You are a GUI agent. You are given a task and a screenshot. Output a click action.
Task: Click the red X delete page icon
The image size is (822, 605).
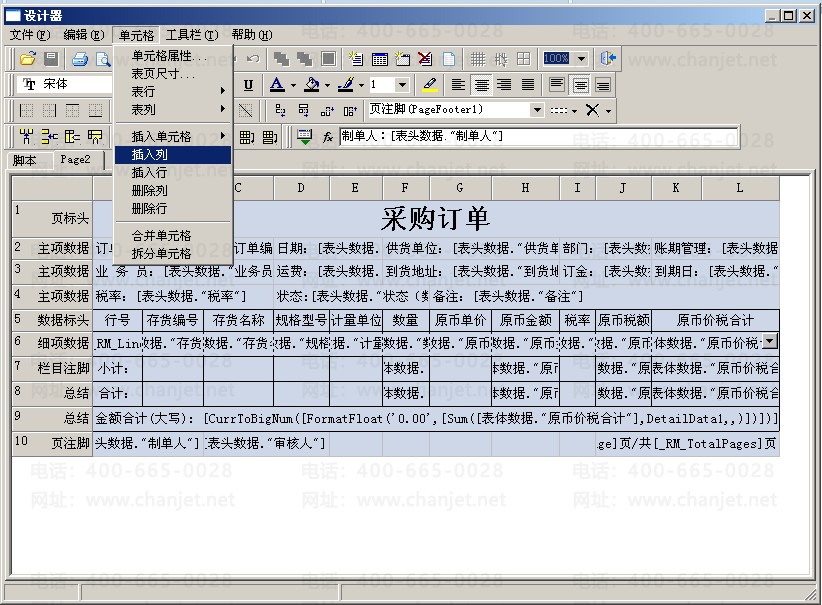point(426,59)
